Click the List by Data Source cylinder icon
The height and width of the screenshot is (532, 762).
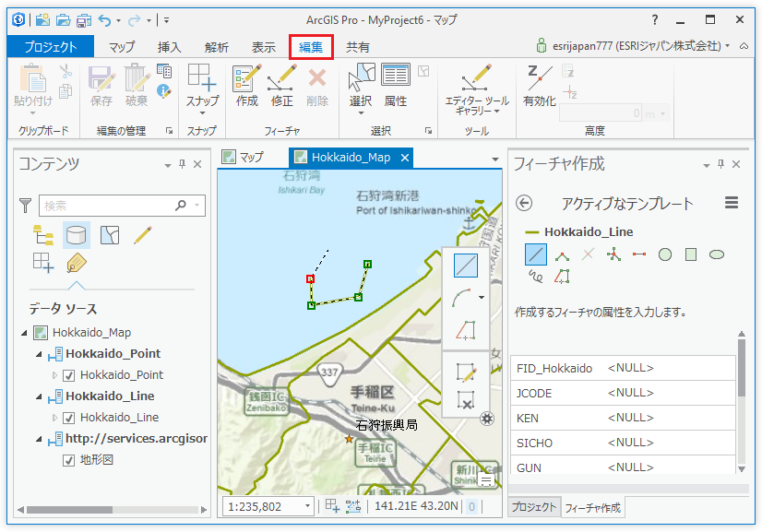(x=77, y=236)
